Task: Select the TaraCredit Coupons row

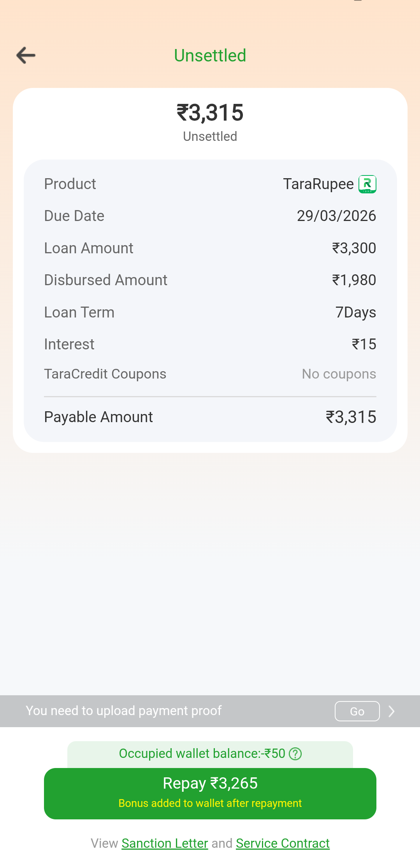Action: point(105,374)
